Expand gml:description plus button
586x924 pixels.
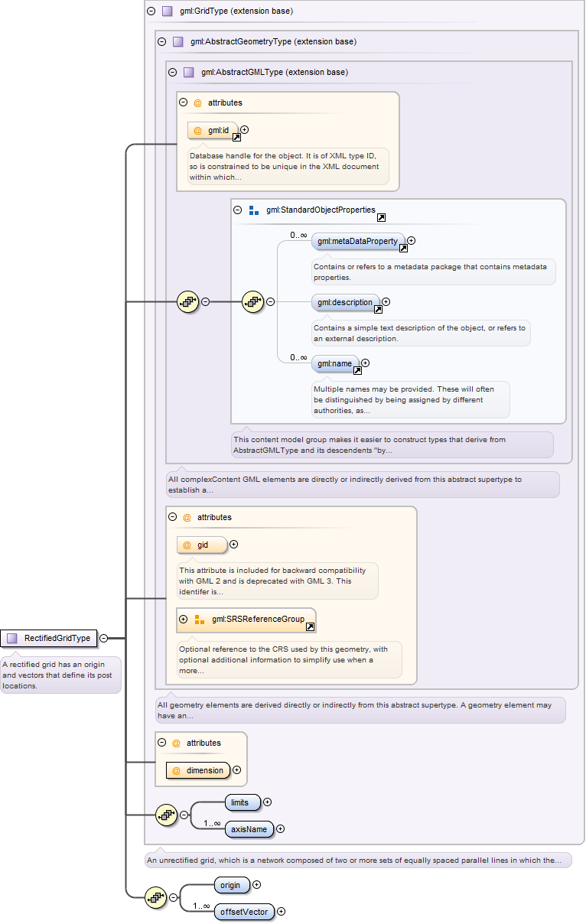pos(386,301)
